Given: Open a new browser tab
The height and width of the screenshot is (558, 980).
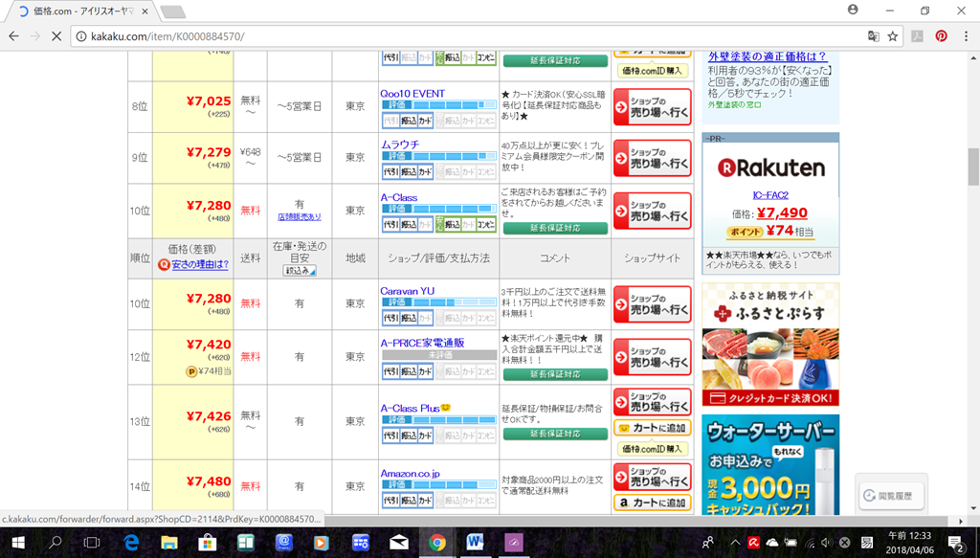Looking at the screenshot, I should point(173,11).
